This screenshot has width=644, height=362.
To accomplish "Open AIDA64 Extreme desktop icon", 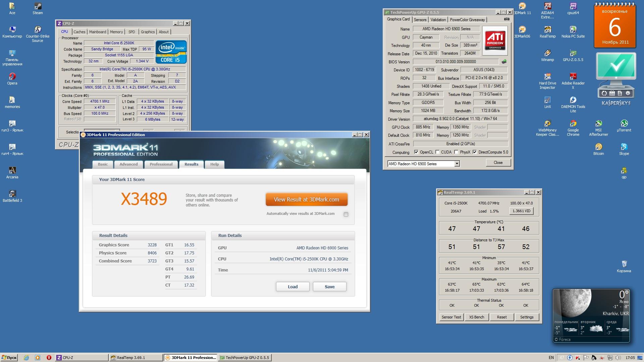I will point(547,11).
